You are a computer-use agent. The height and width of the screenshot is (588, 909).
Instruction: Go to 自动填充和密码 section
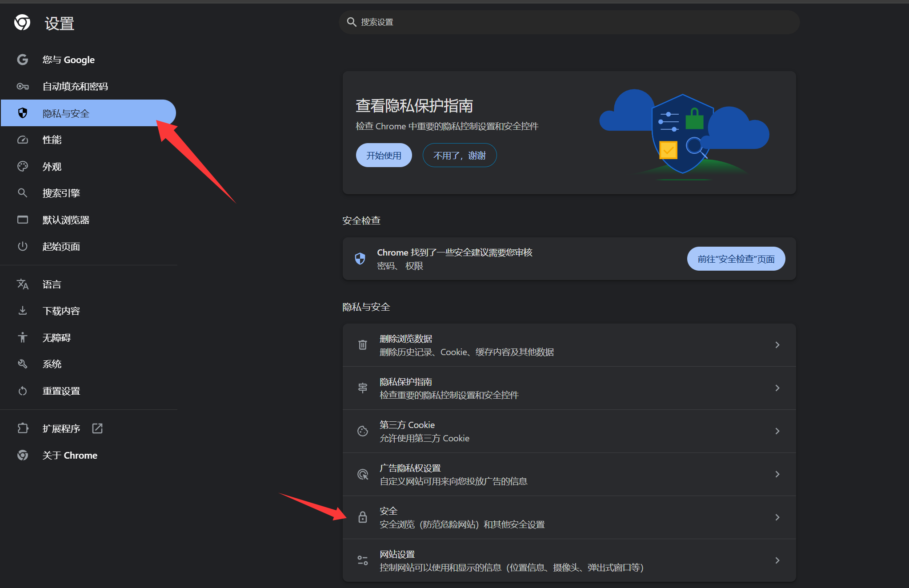point(88,86)
